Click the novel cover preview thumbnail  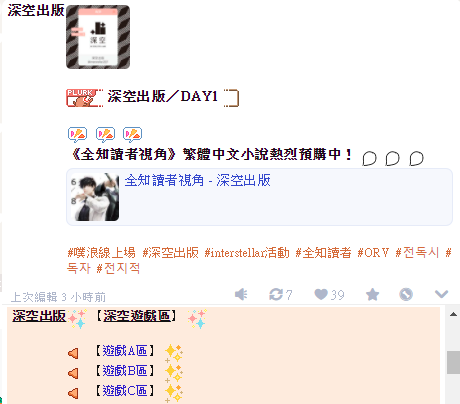[95, 197]
